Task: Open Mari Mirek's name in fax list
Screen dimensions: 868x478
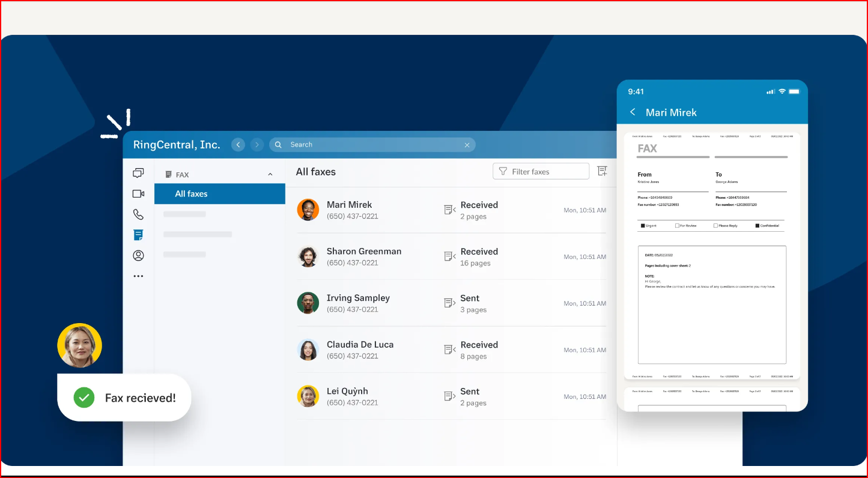Action: click(x=349, y=205)
